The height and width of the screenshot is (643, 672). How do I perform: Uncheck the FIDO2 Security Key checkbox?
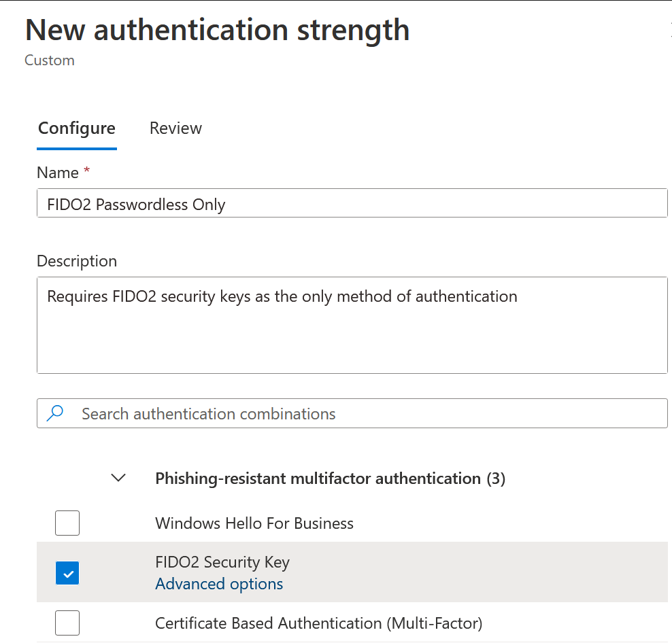pos(67,573)
